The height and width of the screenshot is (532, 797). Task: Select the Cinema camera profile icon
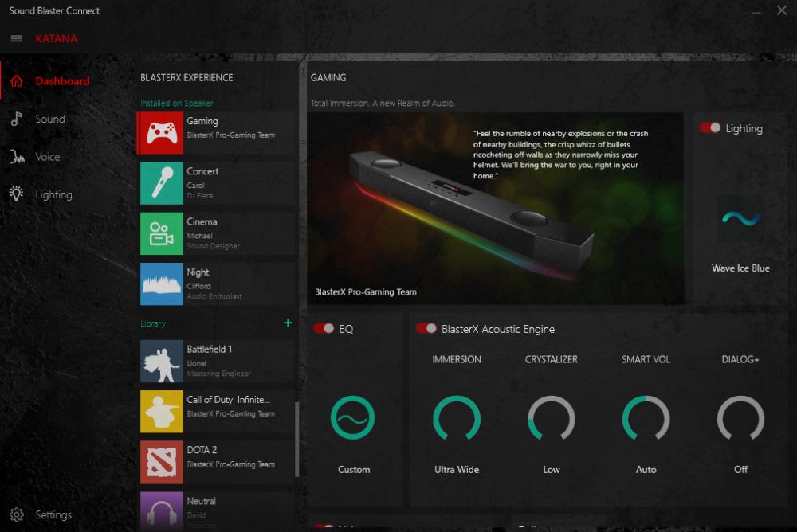(x=162, y=233)
